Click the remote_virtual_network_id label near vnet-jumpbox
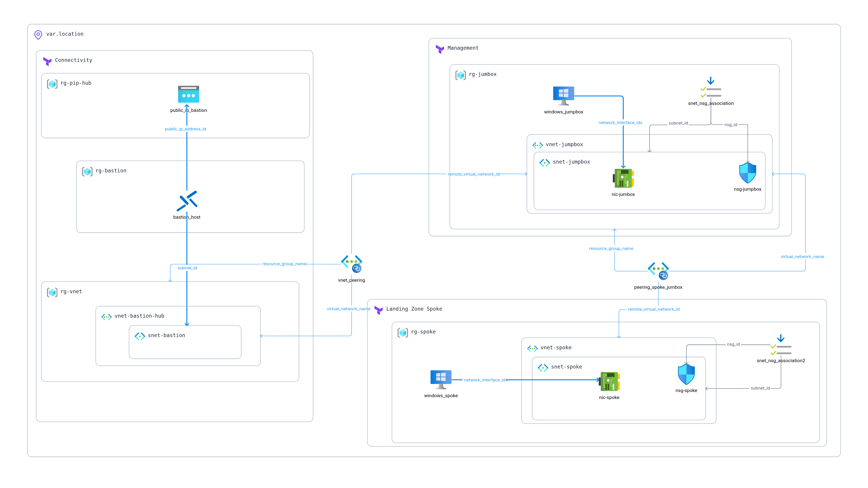The image size is (868, 488). tap(473, 174)
